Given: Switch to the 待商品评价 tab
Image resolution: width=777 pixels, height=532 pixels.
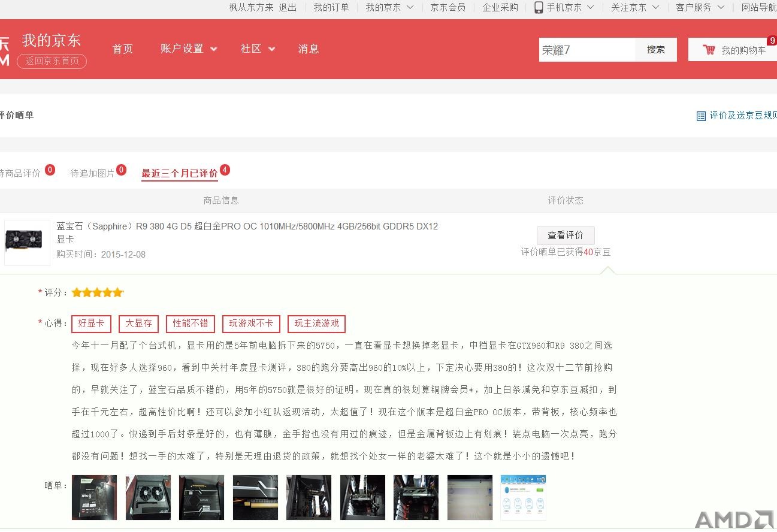Looking at the screenshot, I should pyautogui.click(x=20, y=173).
